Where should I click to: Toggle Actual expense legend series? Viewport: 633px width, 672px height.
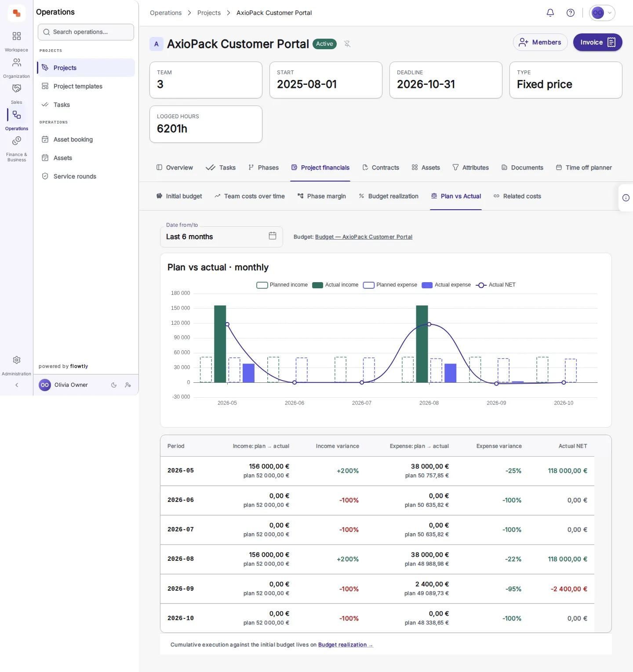coord(446,285)
